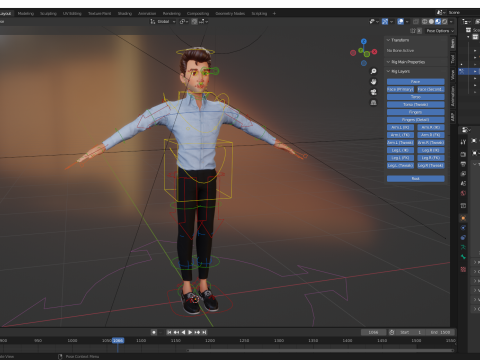Open the gizmo options dropdown arrow
Screen dimensions: 480x360
391,21
